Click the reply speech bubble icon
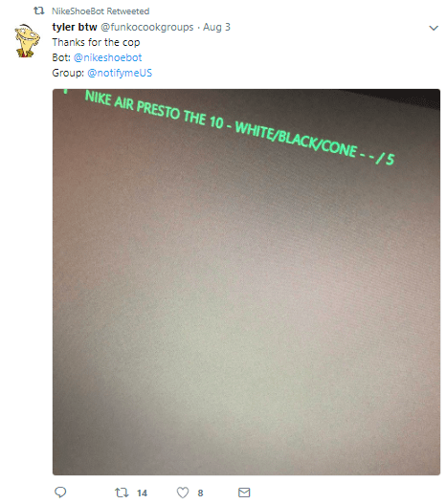Image resolution: width=446 pixels, height=504 pixels. 60,493
